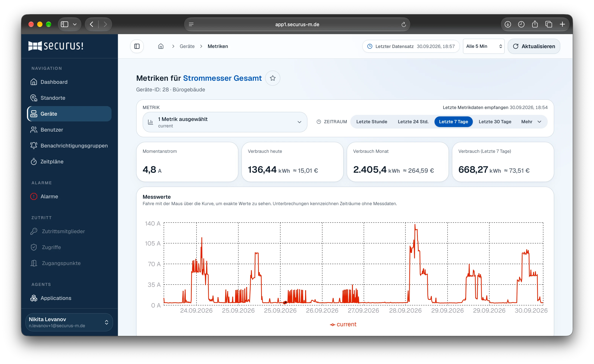Select the Geräte sidebar entry

69,114
